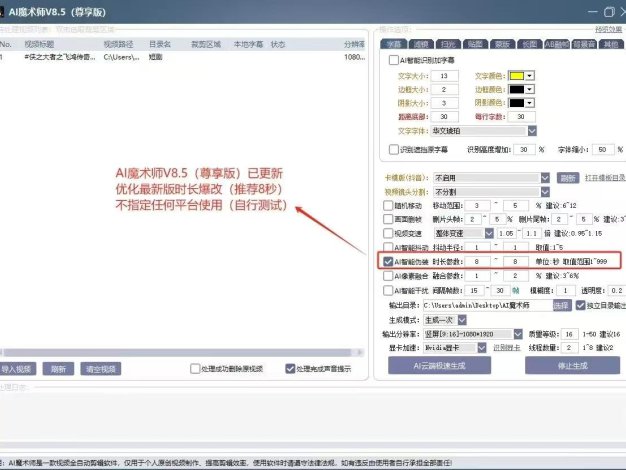Select the 背景音 tab
626x470 pixels.
[584, 44]
